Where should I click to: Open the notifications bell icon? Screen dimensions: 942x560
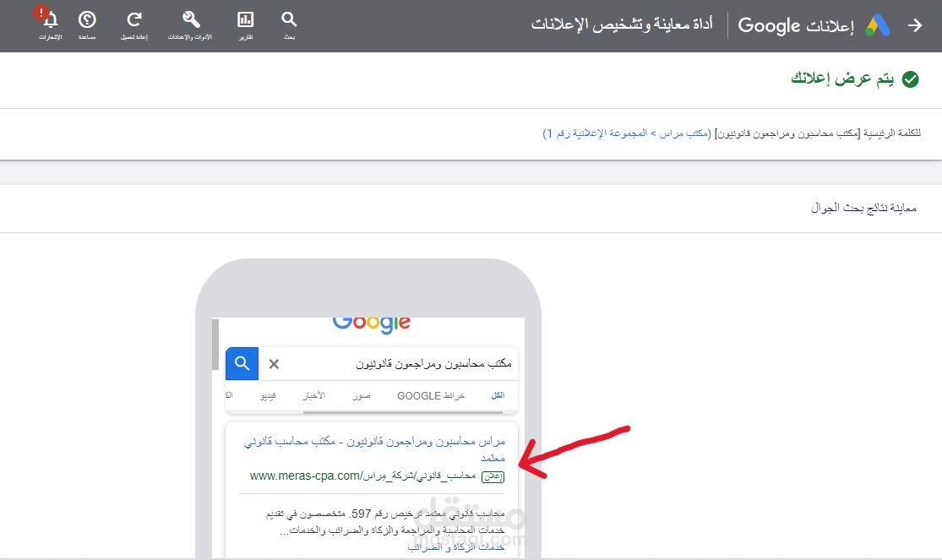pos(51,19)
